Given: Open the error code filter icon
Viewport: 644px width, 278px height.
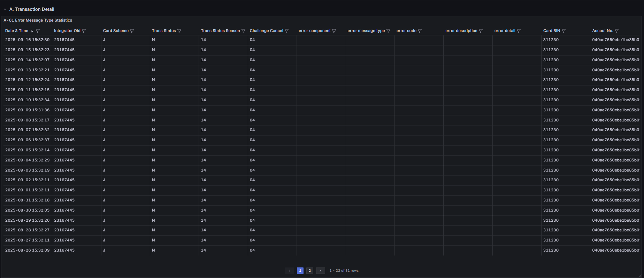Looking at the screenshot, I should (x=420, y=31).
